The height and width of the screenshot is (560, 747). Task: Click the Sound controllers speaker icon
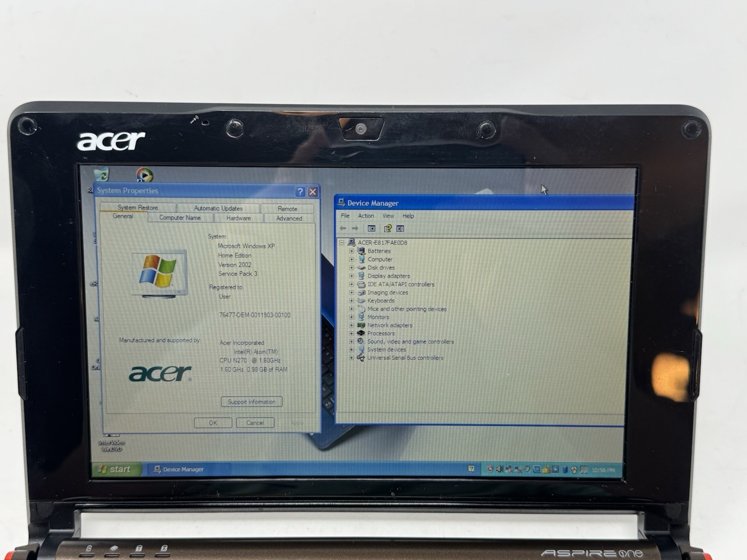click(x=361, y=342)
